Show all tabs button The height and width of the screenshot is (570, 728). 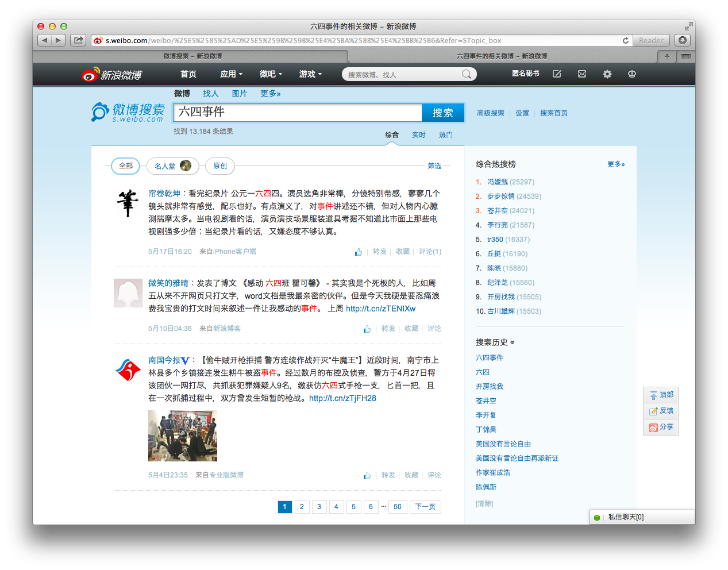(x=685, y=56)
